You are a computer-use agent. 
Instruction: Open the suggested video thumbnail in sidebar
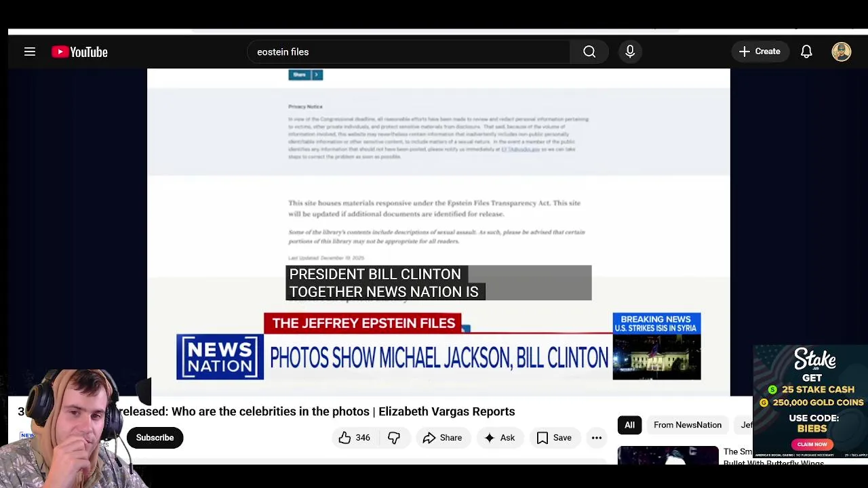(x=668, y=455)
